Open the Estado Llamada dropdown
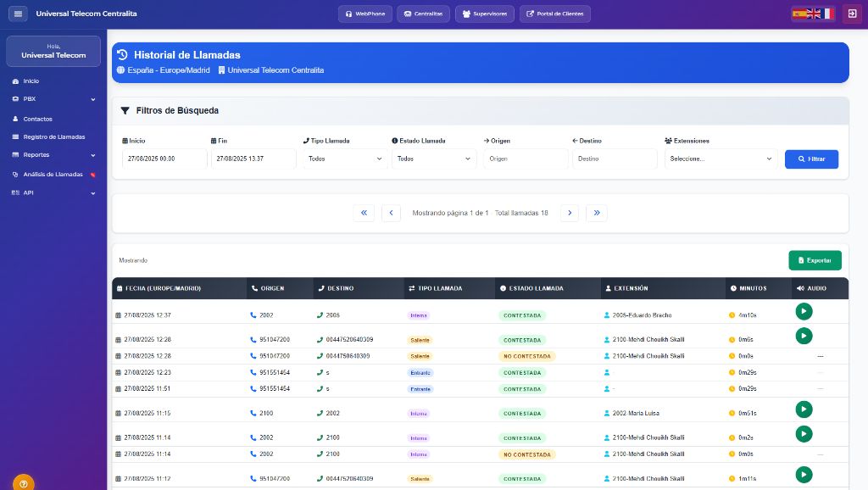The width and height of the screenshot is (868, 490). pyautogui.click(x=435, y=159)
